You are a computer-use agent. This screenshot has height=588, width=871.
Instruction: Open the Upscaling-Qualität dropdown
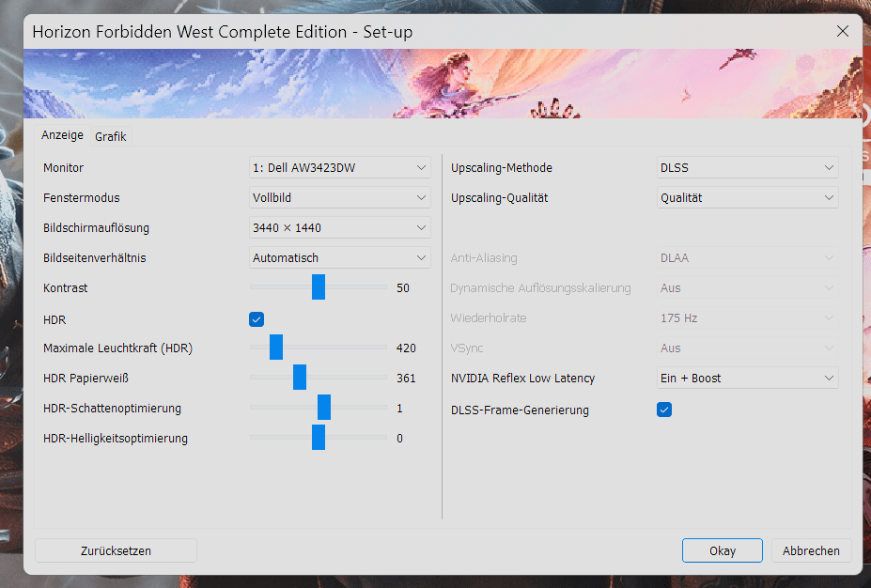pyautogui.click(x=747, y=197)
